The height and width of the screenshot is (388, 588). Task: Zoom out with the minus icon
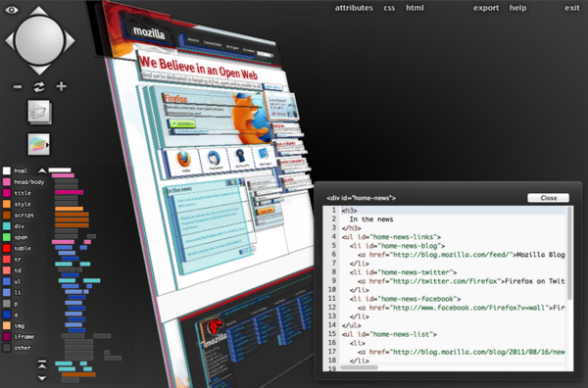[18, 87]
